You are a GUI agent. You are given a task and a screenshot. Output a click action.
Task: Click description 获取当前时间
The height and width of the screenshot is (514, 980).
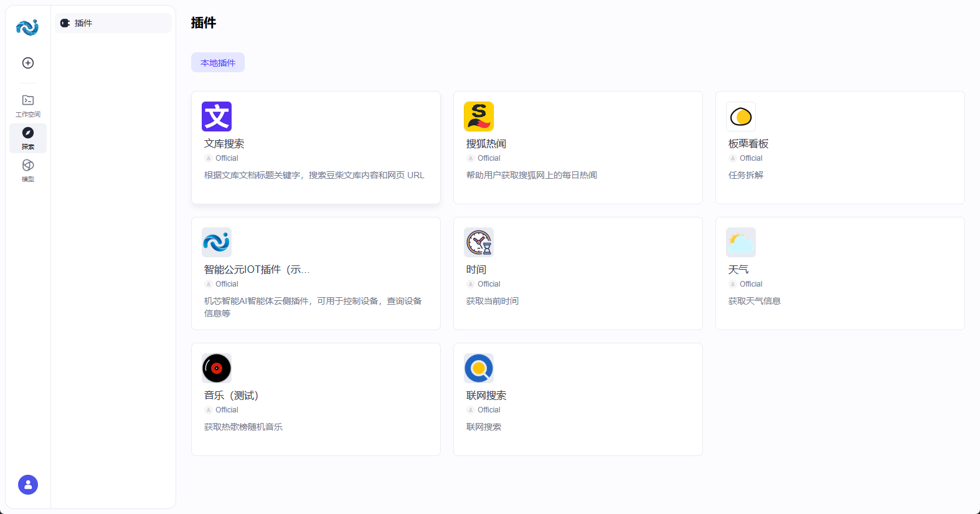click(x=492, y=301)
